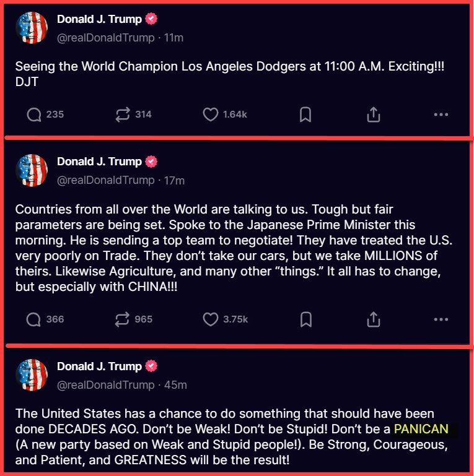Like the Dodgers post

click(x=211, y=115)
